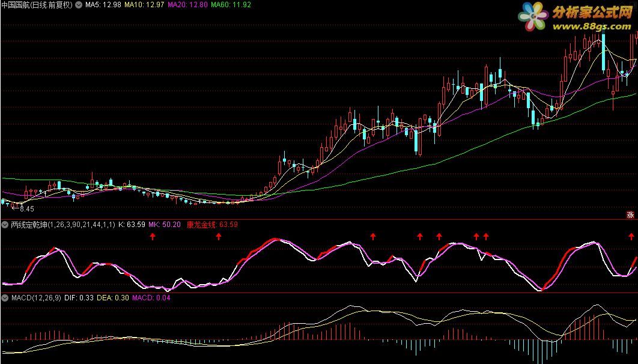Viewport: 638px width, 364px height.
Task: Click the MK: 50.20 reading
Action: tap(165, 225)
